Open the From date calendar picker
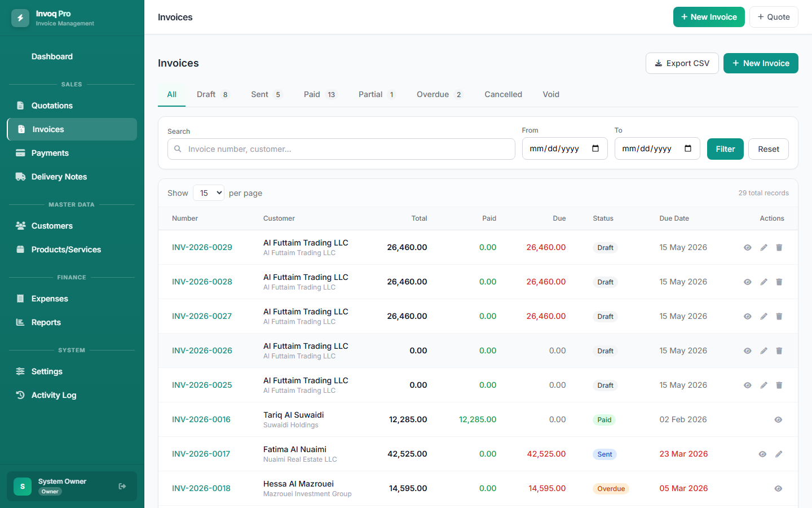The height and width of the screenshot is (508, 812). tap(595, 148)
